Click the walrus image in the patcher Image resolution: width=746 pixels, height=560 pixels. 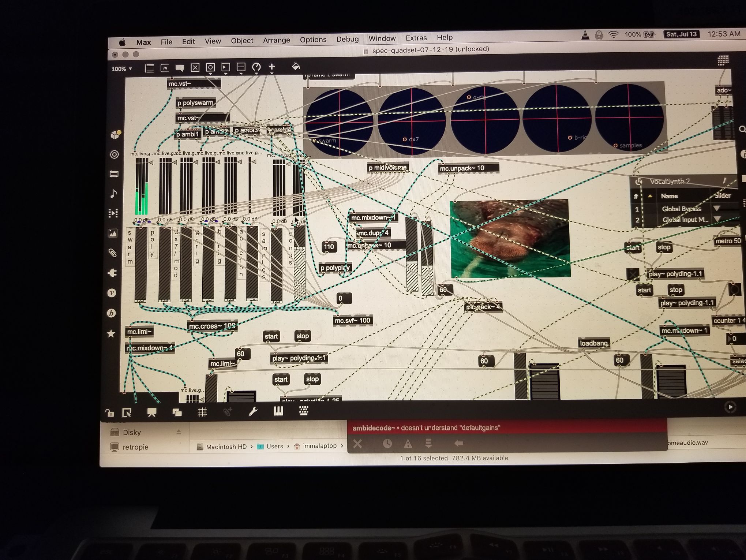510,239
